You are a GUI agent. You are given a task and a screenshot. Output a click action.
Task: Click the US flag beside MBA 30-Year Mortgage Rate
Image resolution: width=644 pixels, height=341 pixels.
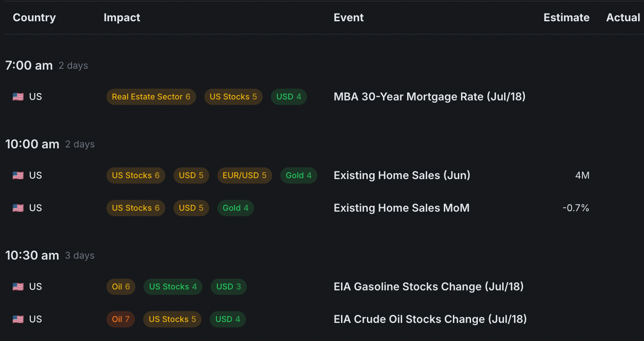(x=18, y=97)
